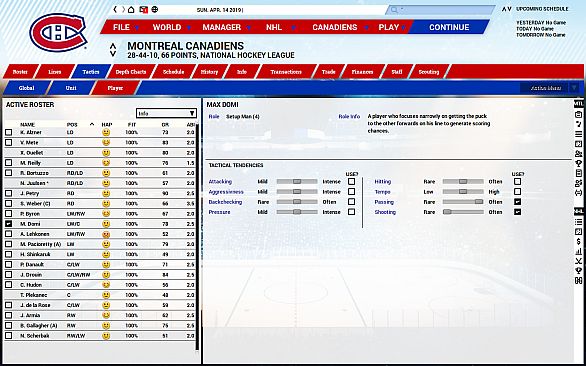Viewport: 586px width, 366px height.
Task: Open the WORLD dropdown menu
Action: (172, 27)
